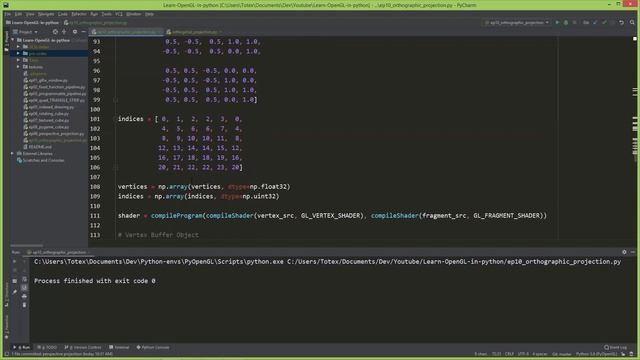Click the Project panel horizontal scrollbar

(x=27, y=245)
